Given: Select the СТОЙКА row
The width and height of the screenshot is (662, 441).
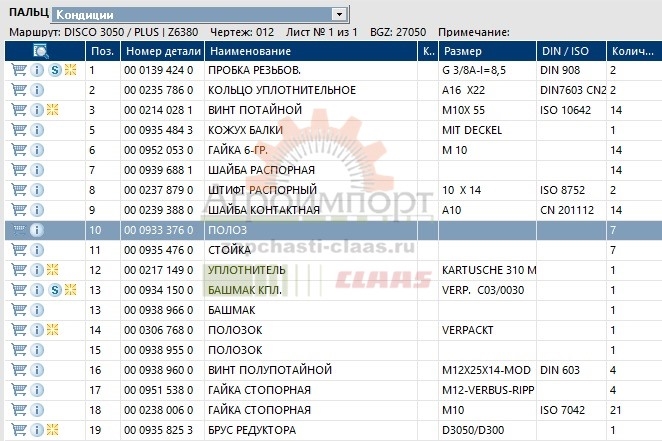Looking at the screenshot, I should [x=300, y=250].
